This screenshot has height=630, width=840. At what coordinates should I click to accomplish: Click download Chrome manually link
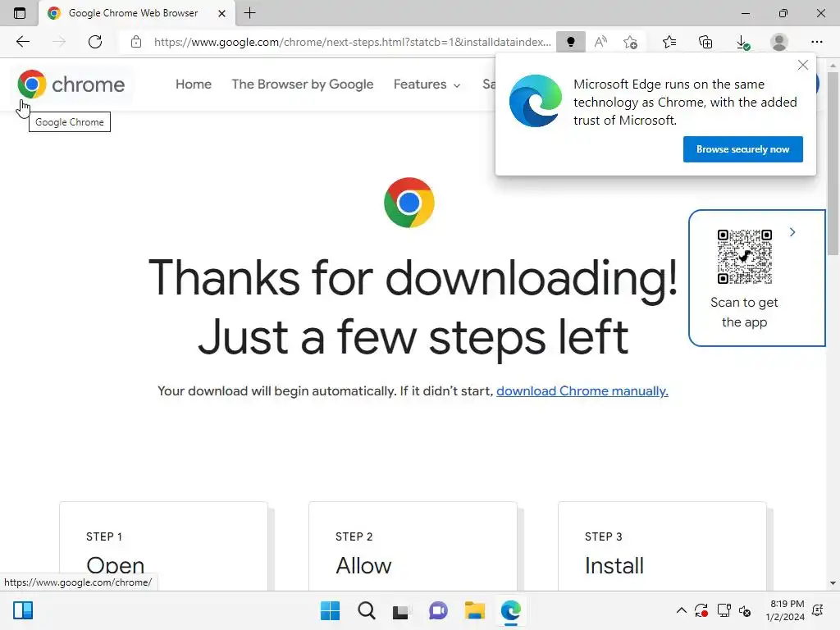582,391
